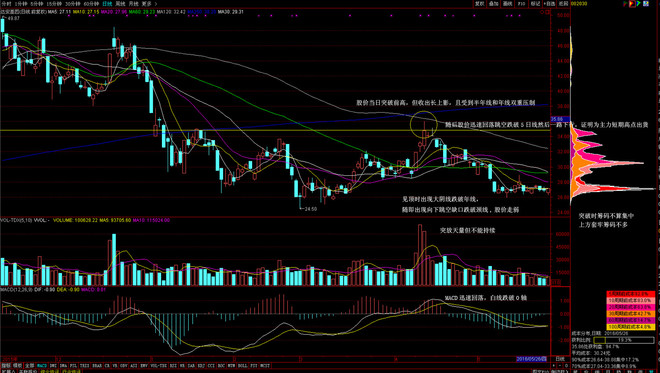660x373 pixels.
Task: Select the 周线 weekly chart tab
Action: [121, 3]
